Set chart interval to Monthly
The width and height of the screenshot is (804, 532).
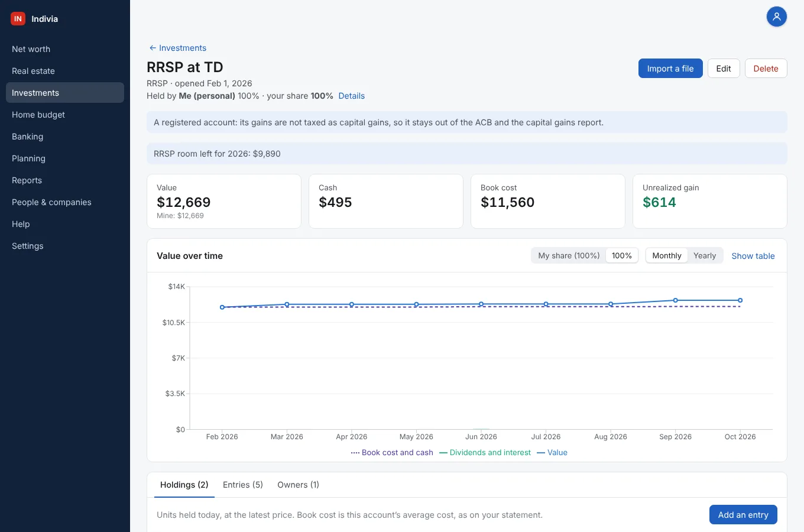point(667,256)
